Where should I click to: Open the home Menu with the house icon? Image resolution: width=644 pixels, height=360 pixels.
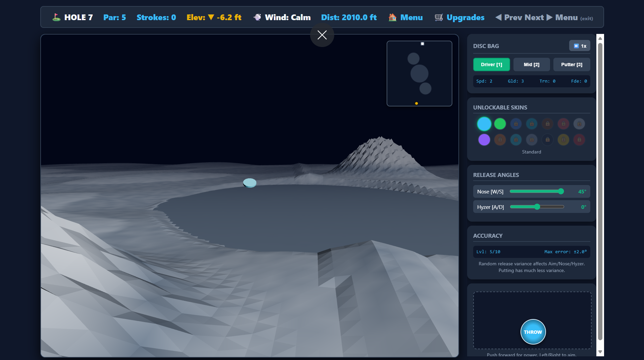point(405,17)
